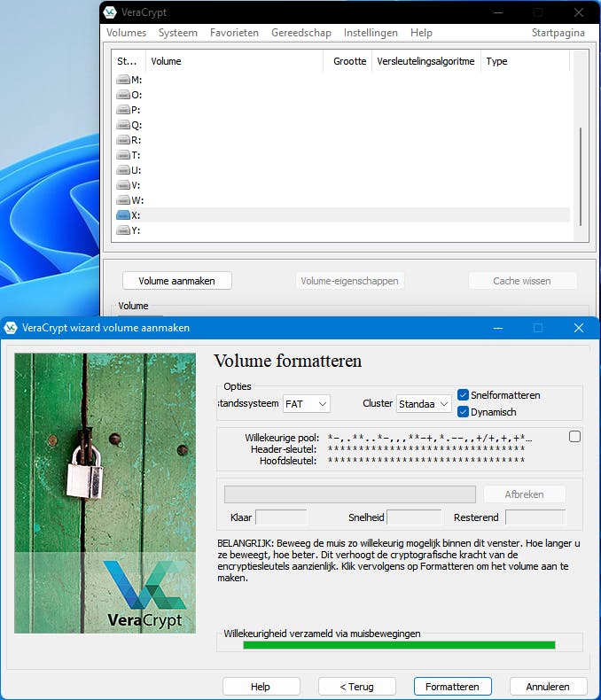The height and width of the screenshot is (700, 601).
Task: Select drive T: icon in volume list
Action: coord(123,155)
